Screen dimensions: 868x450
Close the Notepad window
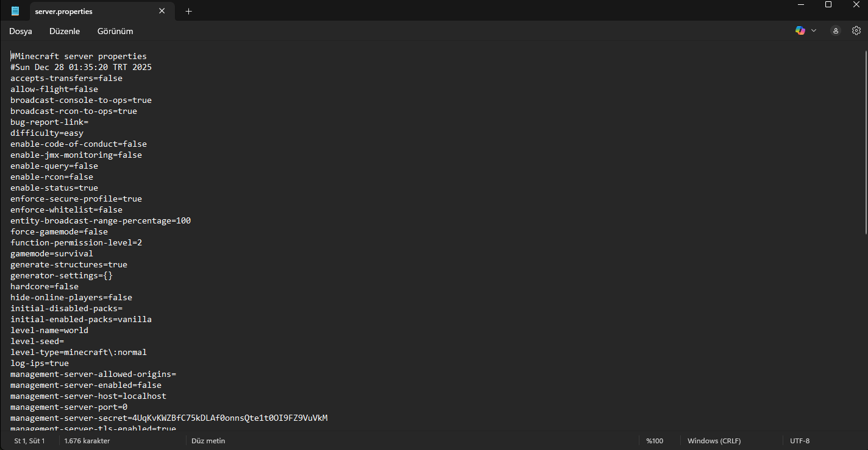(855, 5)
